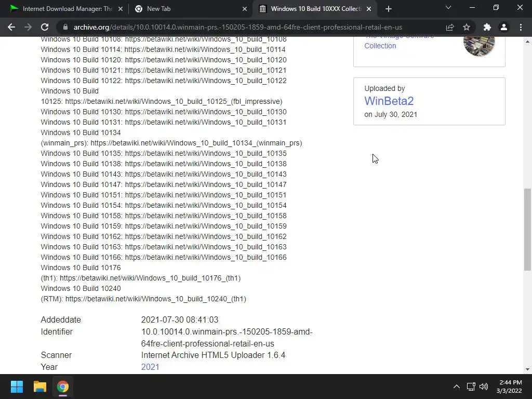Click the Windows 10 Build 10159 line
532x399 pixels.
tap(164, 226)
